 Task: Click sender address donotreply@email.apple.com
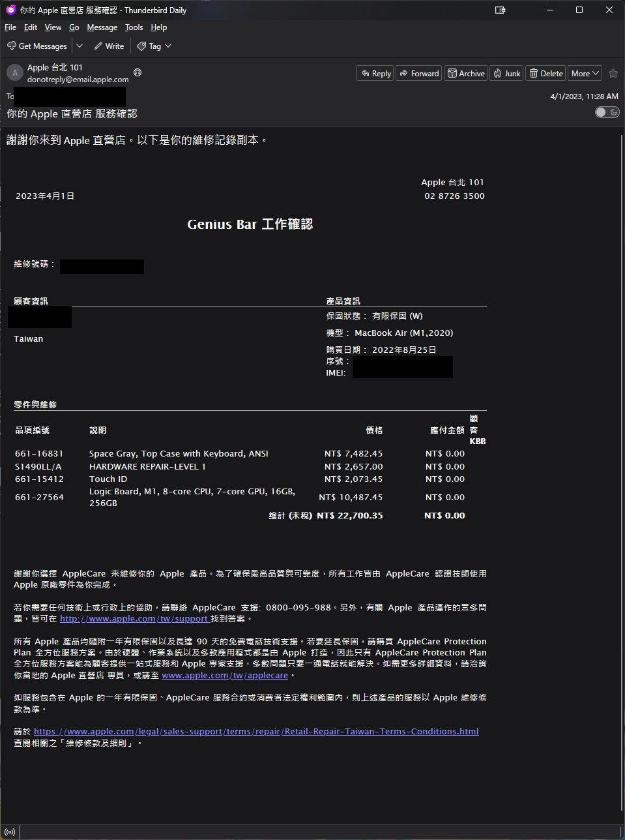[78, 80]
